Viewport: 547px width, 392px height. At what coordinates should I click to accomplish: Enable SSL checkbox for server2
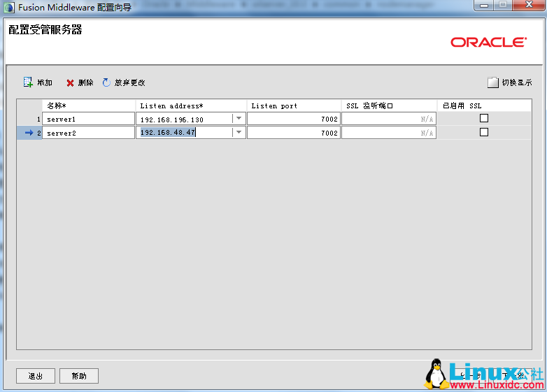(484, 132)
